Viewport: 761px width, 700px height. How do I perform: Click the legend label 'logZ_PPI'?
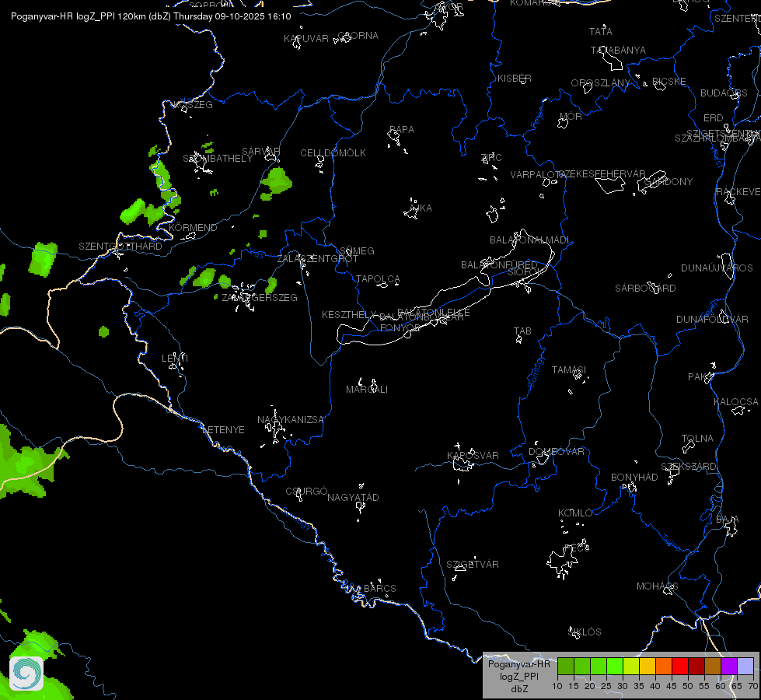[518, 676]
